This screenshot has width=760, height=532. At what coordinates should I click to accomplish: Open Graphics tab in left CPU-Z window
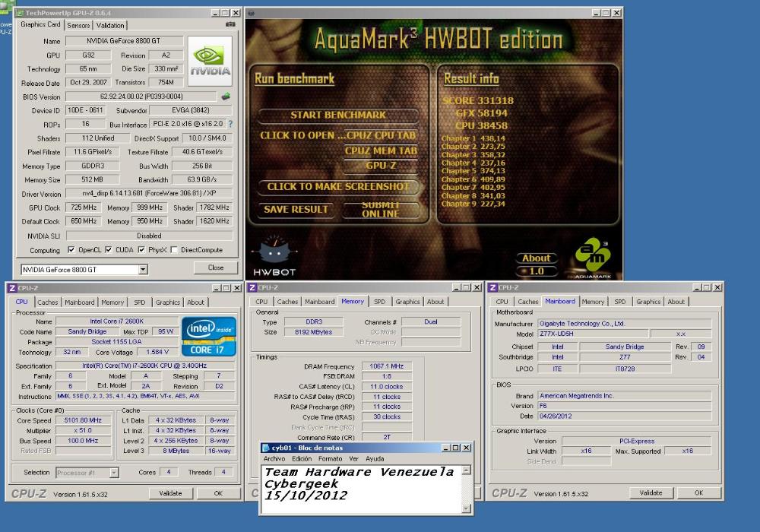pos(168,302)
